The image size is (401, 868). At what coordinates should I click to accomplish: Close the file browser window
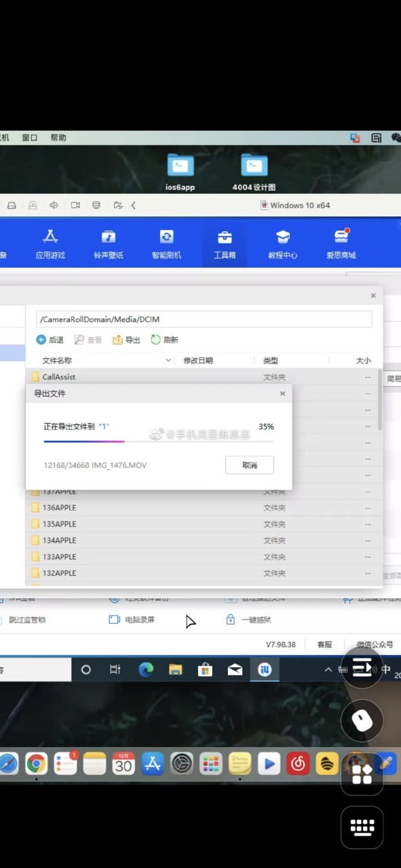click(x=373, y=296)
